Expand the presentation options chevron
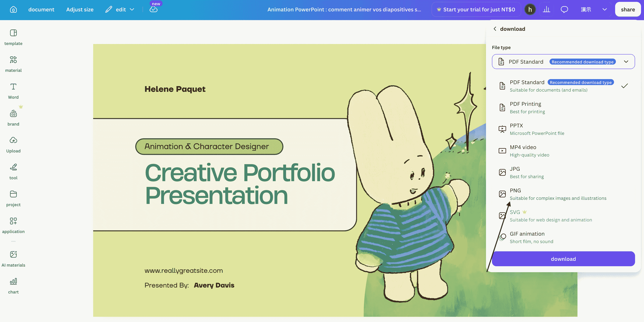The height and width of the screenshot is (322, 644). [604, 10]
